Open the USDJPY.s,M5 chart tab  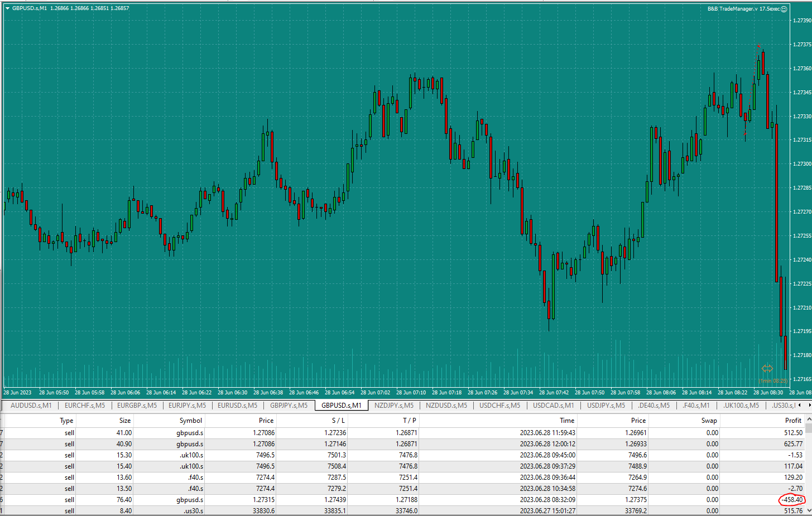(x=606, y=406)
